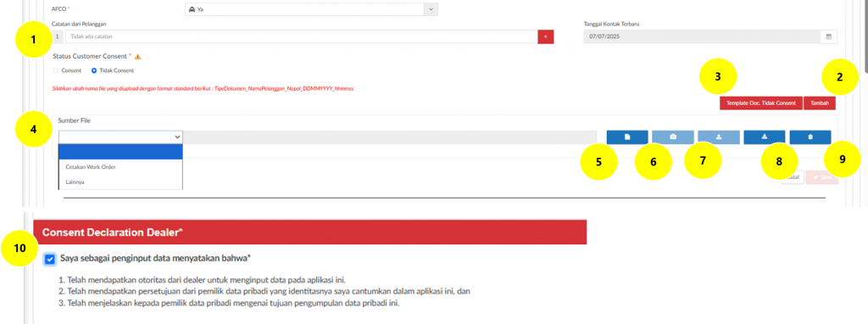Open the calendar icon for Tanggal Kontak Terbaru
This screenshot has height=324, width=868.
[829, 36]
